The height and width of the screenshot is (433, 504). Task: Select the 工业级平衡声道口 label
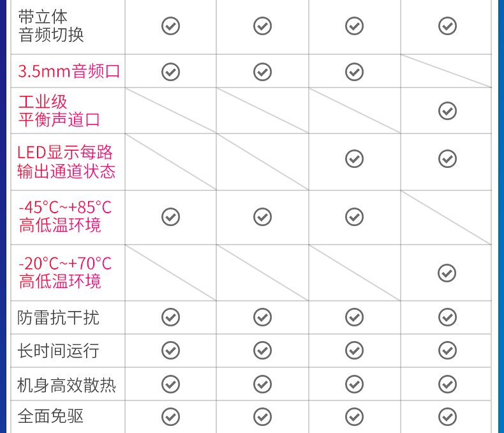pyautogui.click(x=59, y=110)
